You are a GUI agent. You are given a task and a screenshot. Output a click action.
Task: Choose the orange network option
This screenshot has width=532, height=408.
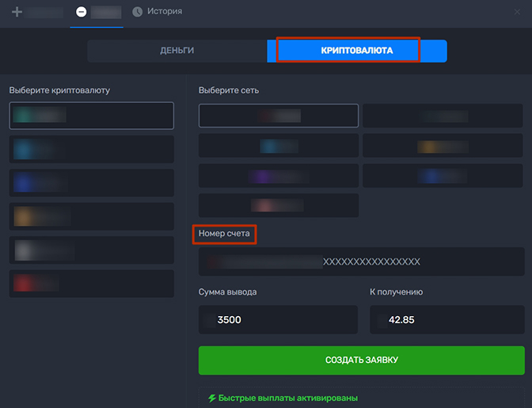pyautogui.click(x=443, y=146)
